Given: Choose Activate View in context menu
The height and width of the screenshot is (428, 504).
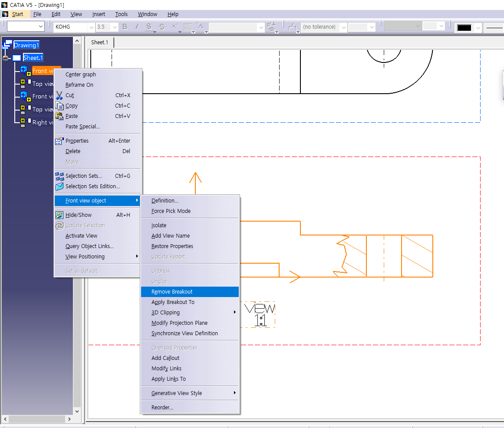Looking at the screenshot, I should [x=98, y=235].
